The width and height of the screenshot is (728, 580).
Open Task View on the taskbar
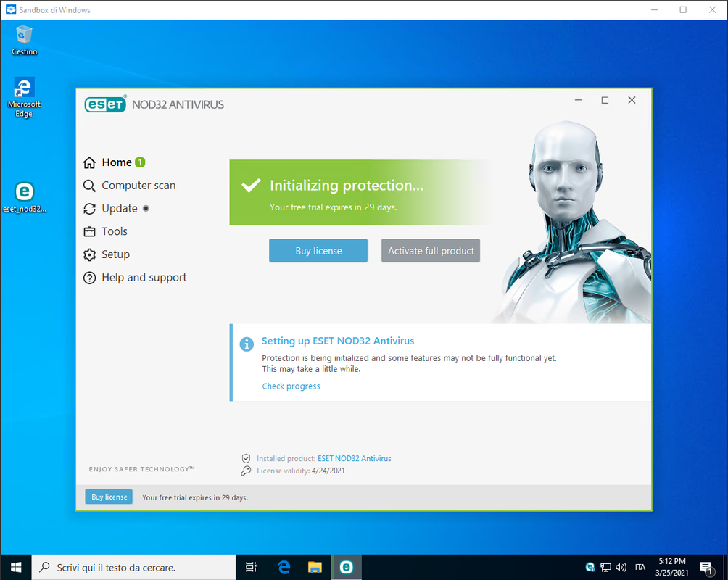[251, 567]
